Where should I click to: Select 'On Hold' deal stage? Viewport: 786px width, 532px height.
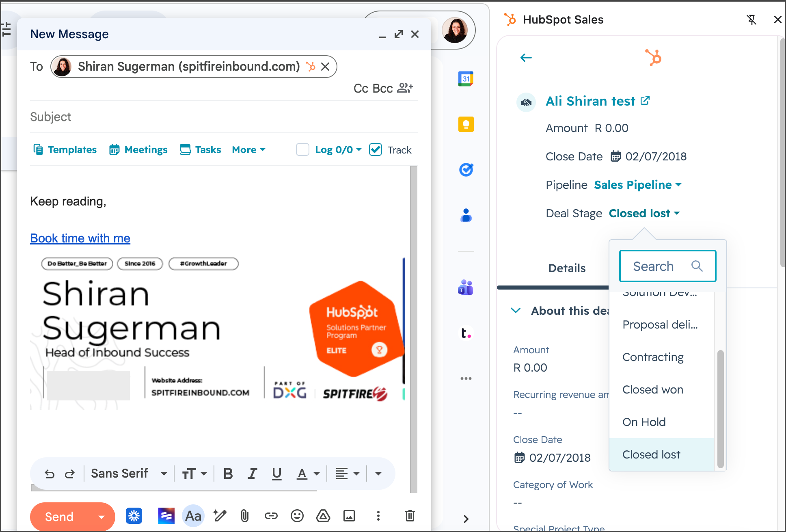tap(661, 422)
